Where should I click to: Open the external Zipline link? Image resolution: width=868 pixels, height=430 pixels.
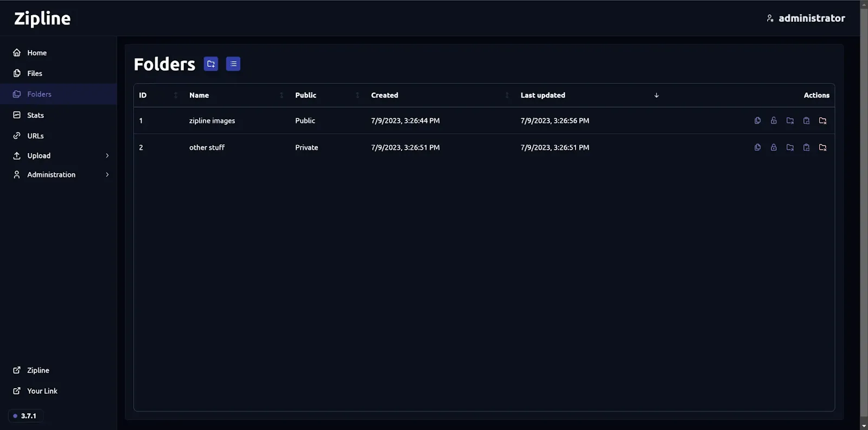point(59,370)
